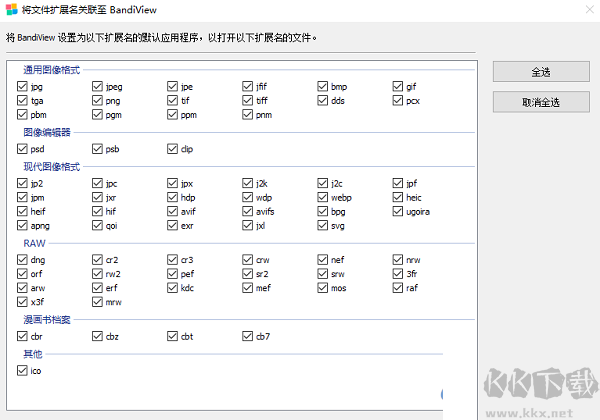Toggle the jpc checkbox
The width and height of the screenshot is (600, 420).
point(97,183)
